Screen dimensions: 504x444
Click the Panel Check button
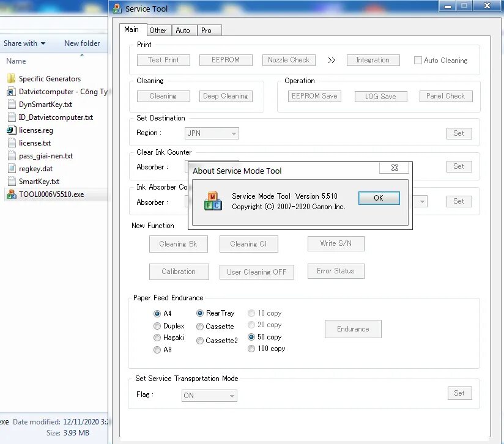(446, 96)
